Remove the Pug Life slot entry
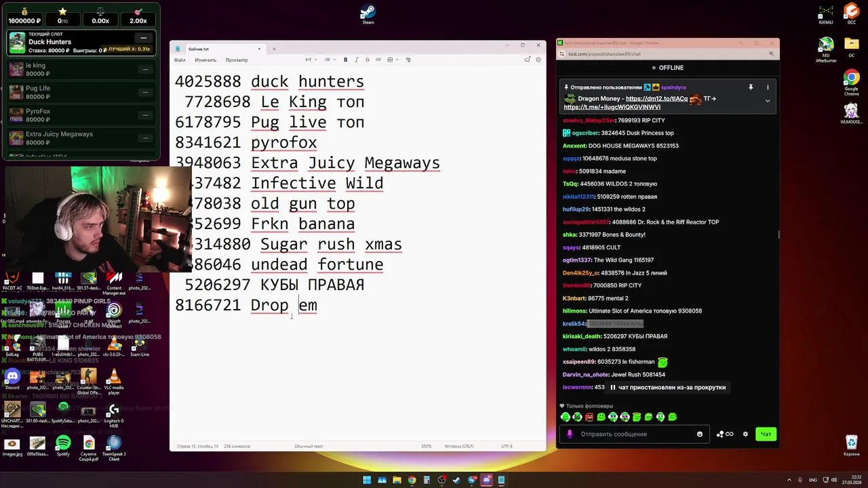 [x=145, y=92]
